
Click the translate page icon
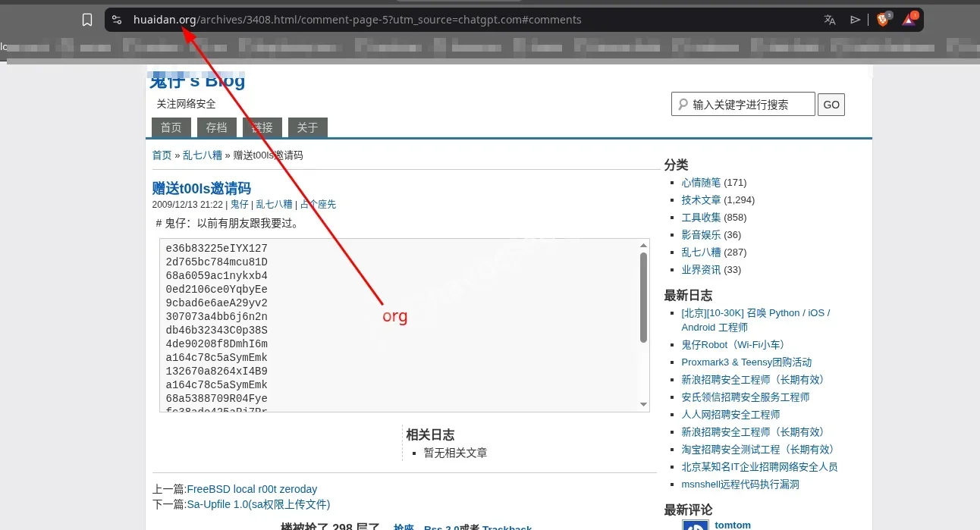pyautogui.click(x=830, y=20)
